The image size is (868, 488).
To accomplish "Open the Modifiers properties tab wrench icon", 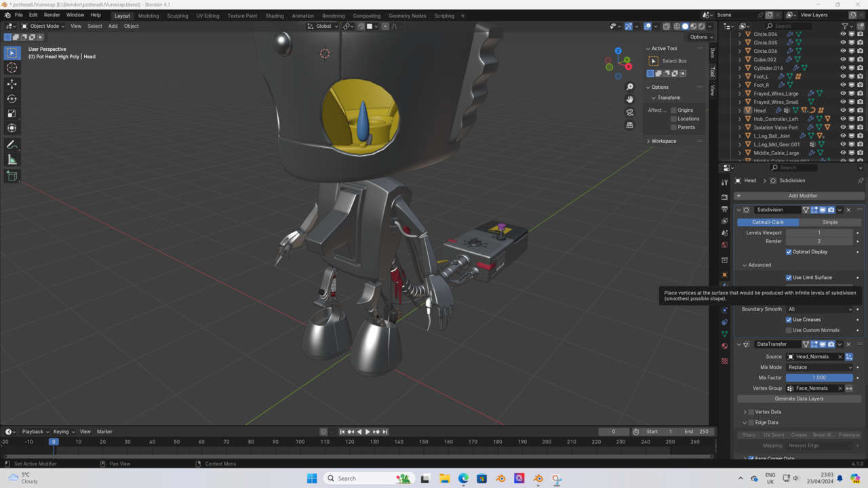I will tap(724, 286).
